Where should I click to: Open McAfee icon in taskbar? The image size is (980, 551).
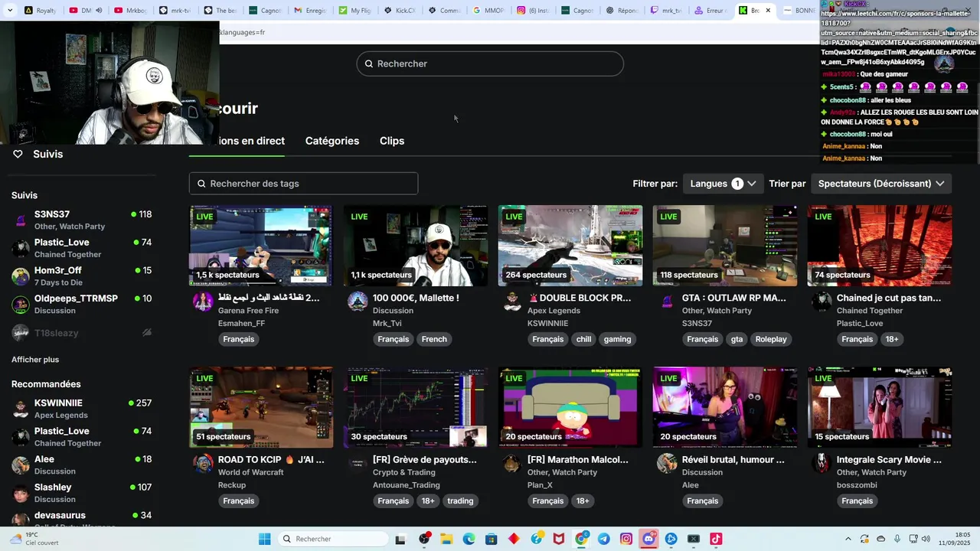click(559, 539)
